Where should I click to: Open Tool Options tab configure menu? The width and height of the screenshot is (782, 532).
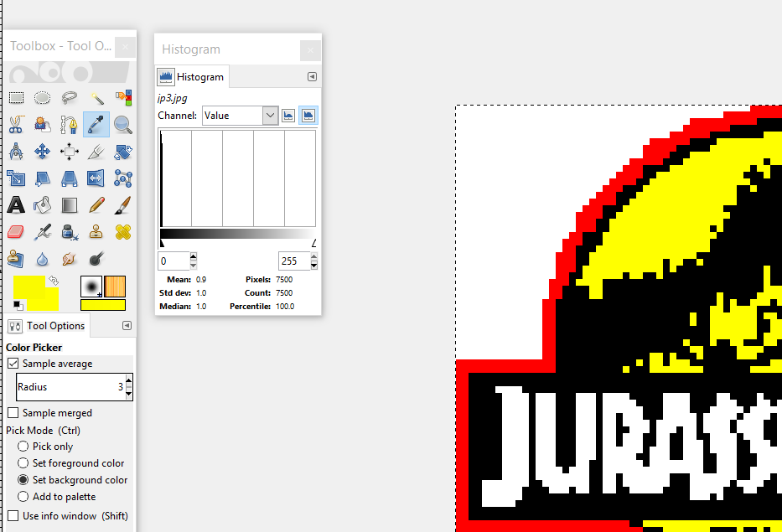point(127,326)
